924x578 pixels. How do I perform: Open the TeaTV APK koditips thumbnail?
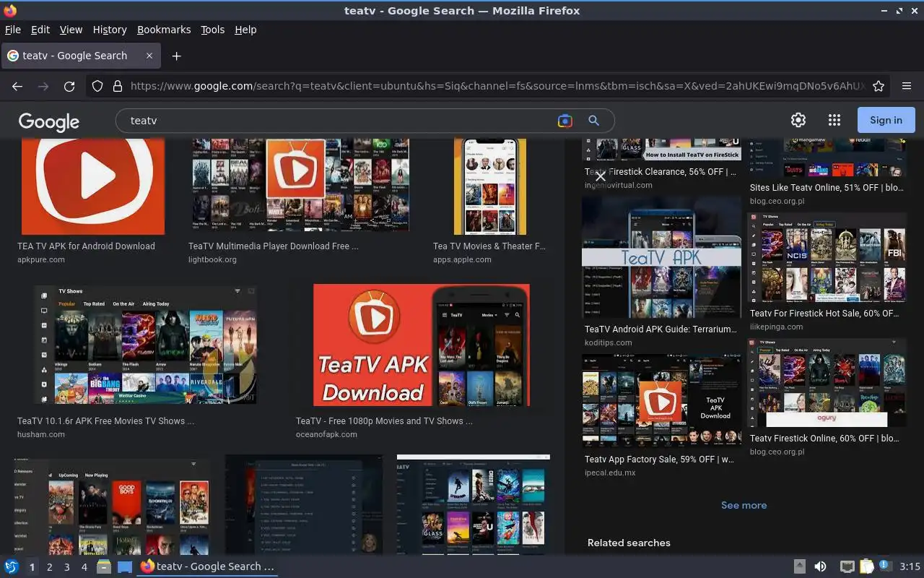tap(661, 257)
